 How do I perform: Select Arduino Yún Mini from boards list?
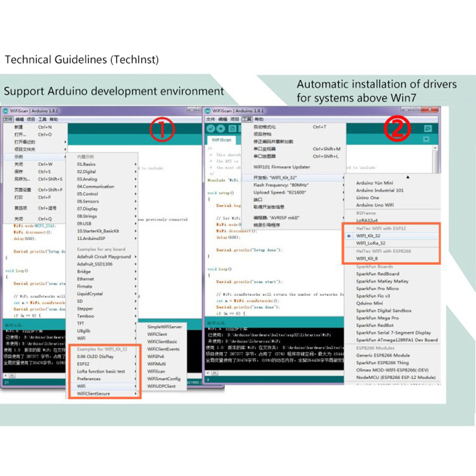(x=374, y=183)
